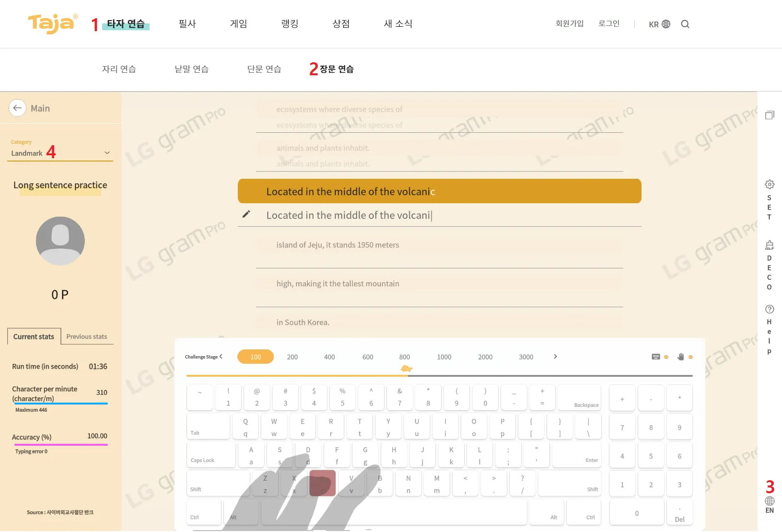Click the 'Long sentence practice' heading
The width and height of the screenshot is (782, 532).
coord(60,185)
